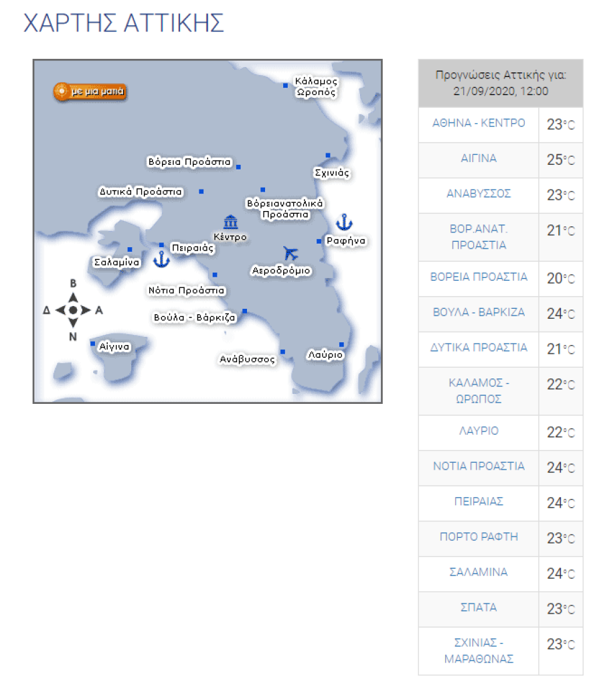Click Βόρεια Προάστια label on map
589x700 pixels.
189,162
